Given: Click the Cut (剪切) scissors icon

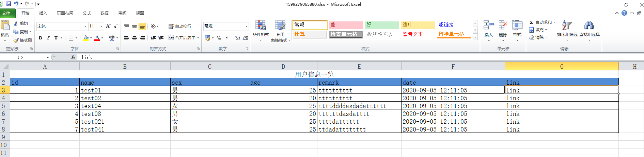Looking at the screenshot, I should (x=16, y=23).
